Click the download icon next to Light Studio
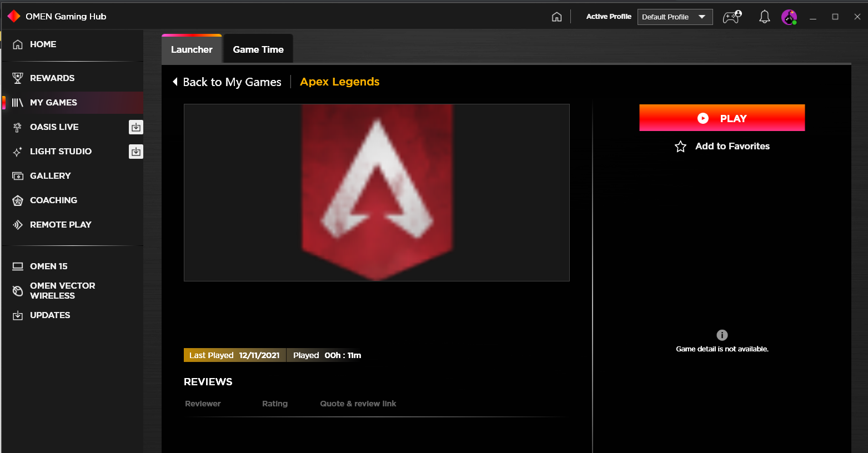868x453 pixels. 136,151
